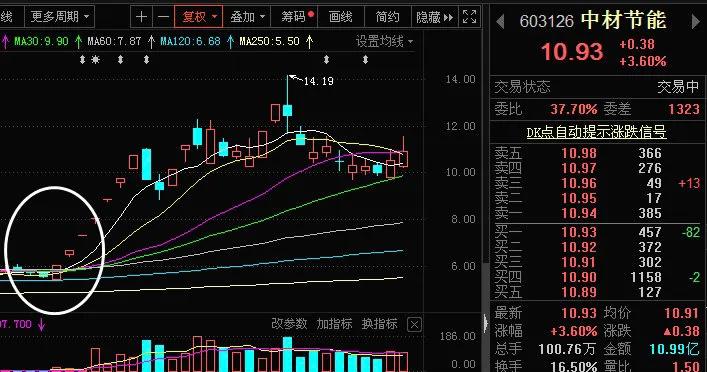Image resolution: width=707 pixels, height=372 pixels.
Task: Open 叠加 overlay dropdown
Action: [x=248, y=17]
